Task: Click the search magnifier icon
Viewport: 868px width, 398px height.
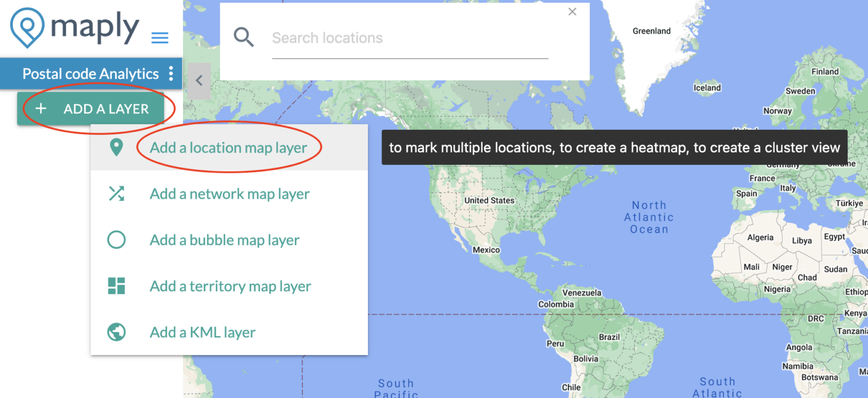Action: point(244,37)
